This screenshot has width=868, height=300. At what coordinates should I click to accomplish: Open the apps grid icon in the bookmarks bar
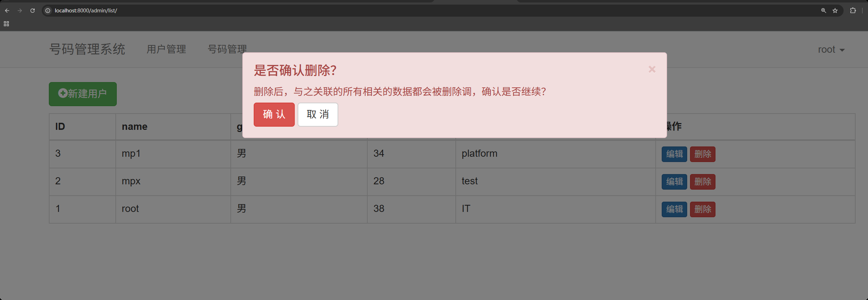[x=6, y=24]
